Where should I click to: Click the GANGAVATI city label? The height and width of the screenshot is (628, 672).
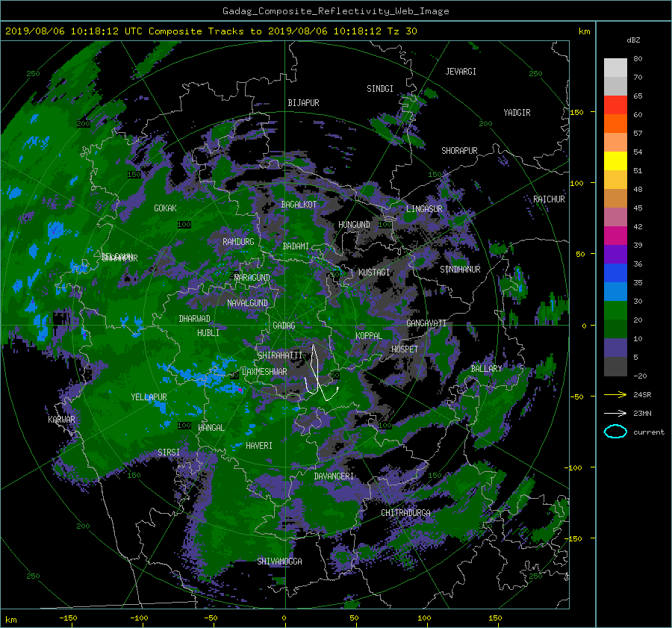pos(426,323)
